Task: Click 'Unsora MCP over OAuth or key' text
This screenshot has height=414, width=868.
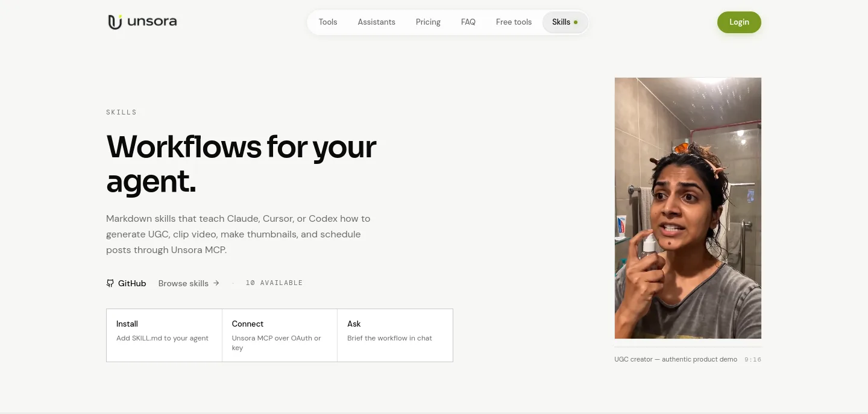Action: [x=276, y=343]
